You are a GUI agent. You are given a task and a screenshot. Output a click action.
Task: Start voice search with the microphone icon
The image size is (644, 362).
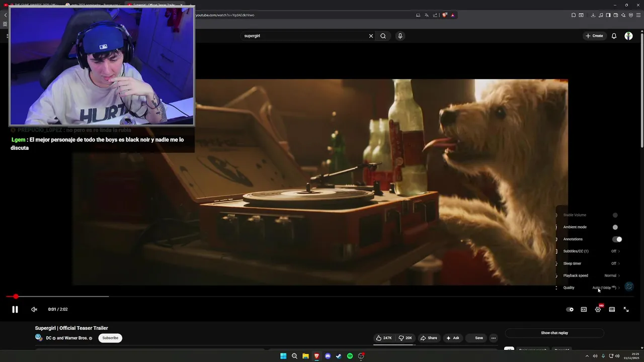400,36
